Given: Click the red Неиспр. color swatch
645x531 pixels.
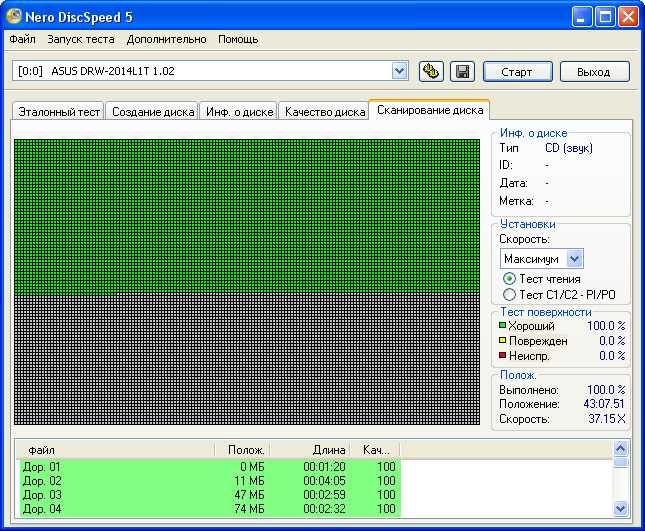Looking at the screenshot, I should click(502, 355).
